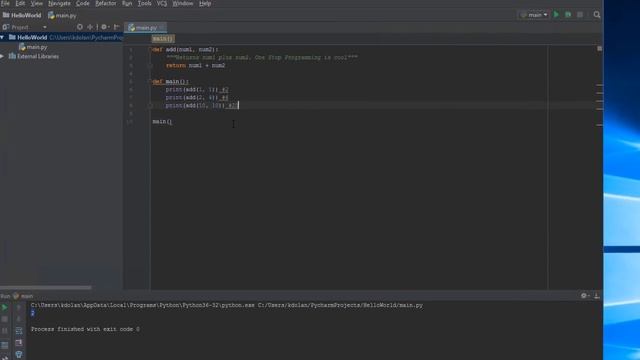Click the up arrow in Run panel
Image resolution: width=640 pixels, height=360 pixels.
[19, 307]
